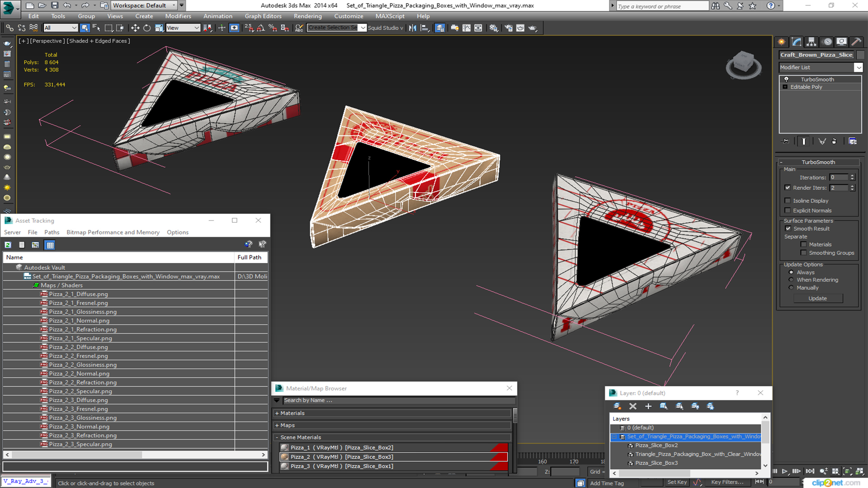Refresh the Asset Tracking list
The image size is (868, 488).
click(x=8, y=245)
